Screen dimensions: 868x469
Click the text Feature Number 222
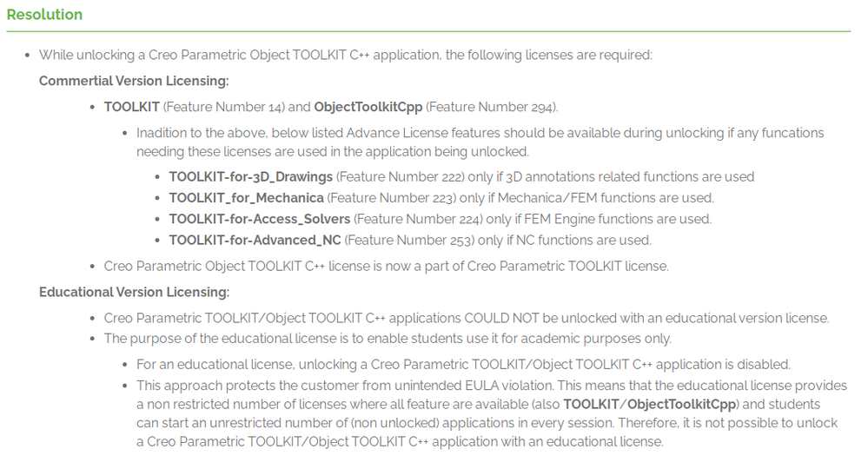click(400, 177)
